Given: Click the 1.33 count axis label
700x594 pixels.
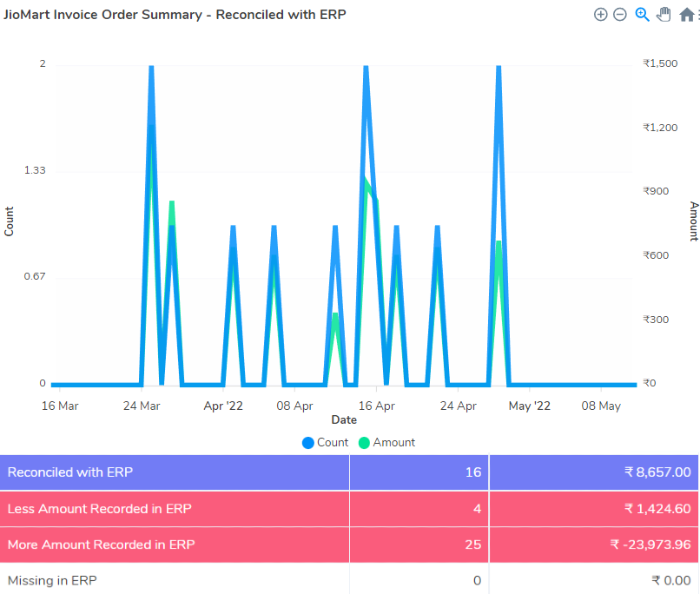Looking at the screenshot, I should click(35, 170).
